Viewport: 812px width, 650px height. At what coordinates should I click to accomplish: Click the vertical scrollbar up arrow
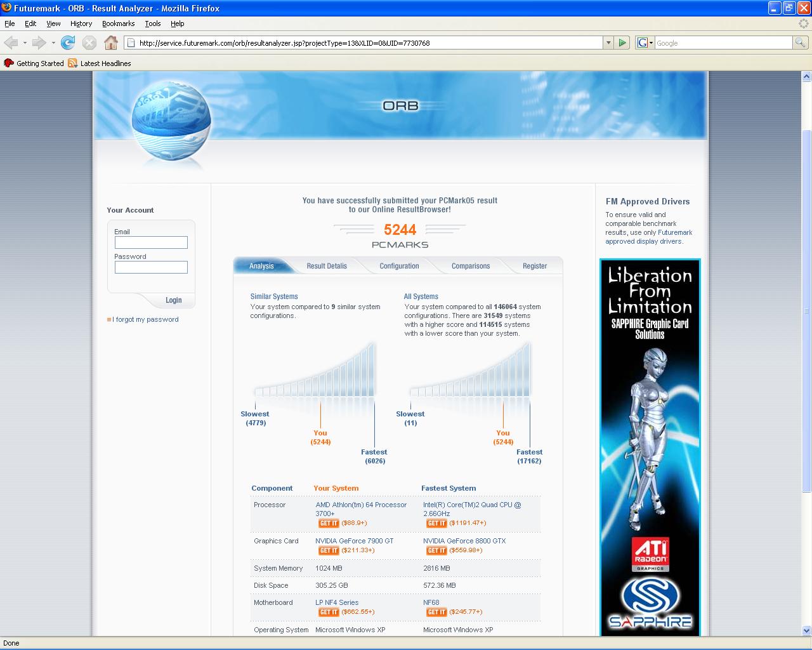coord(806,77)
